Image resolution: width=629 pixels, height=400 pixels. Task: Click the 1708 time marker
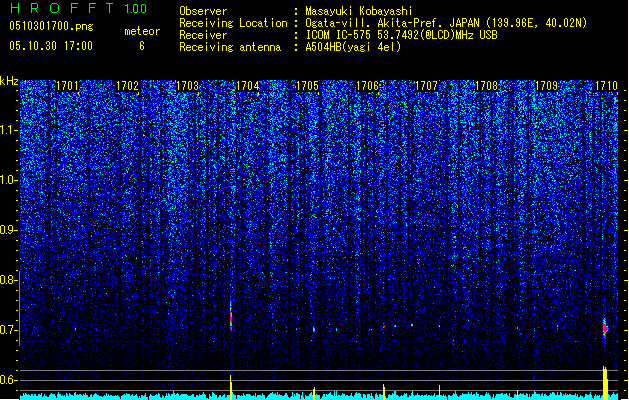click(486, 86)
